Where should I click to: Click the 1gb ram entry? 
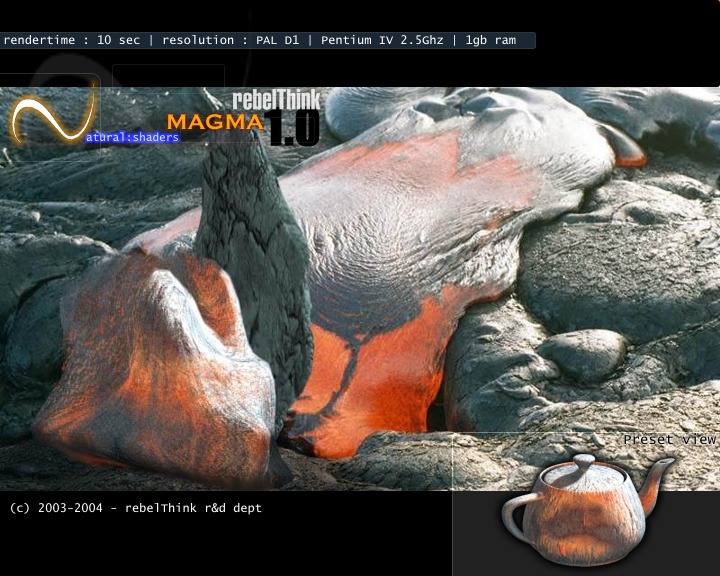[x=491, y=41]
